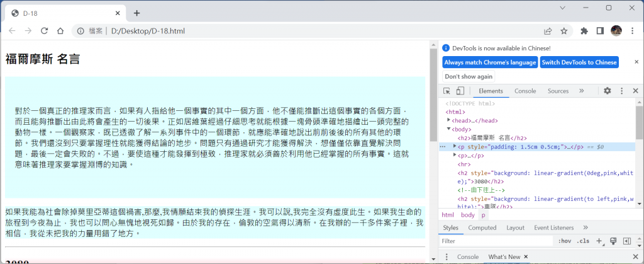This screenshot has height=264, width=644.
Task: Go back to the previous page
Action: point(13,31)
